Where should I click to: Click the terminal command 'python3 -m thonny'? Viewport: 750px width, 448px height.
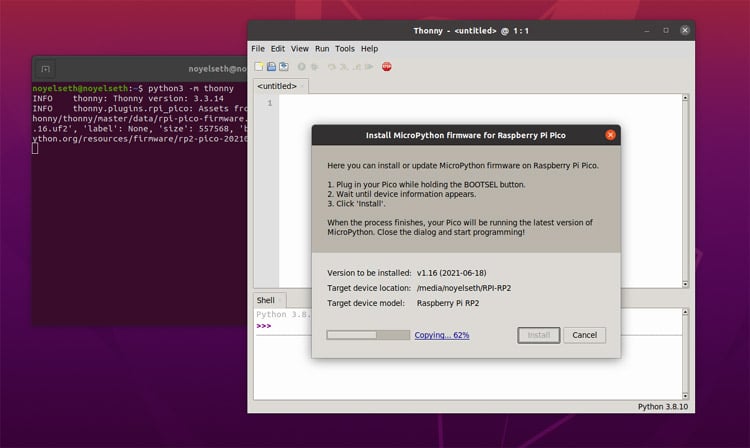[191, 88]
